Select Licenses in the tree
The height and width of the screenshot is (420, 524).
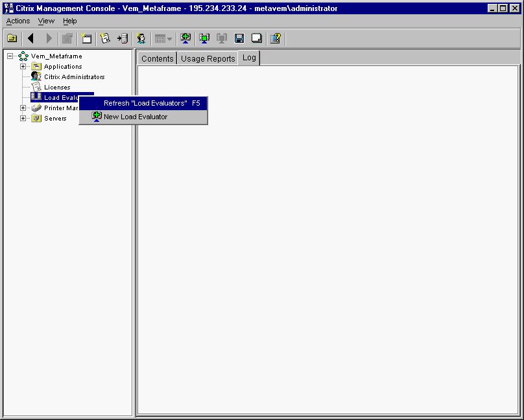tap(57, 87)
